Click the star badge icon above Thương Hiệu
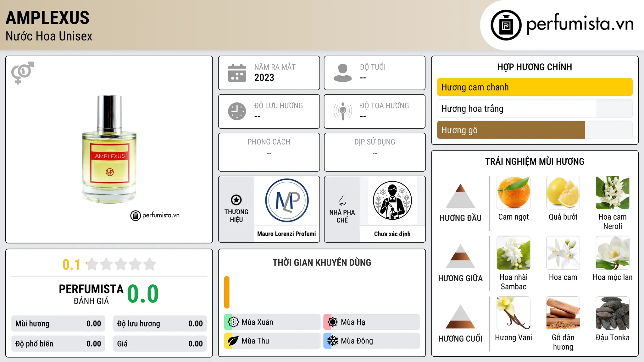Screen dimensions: 644x362 [236, 200]
